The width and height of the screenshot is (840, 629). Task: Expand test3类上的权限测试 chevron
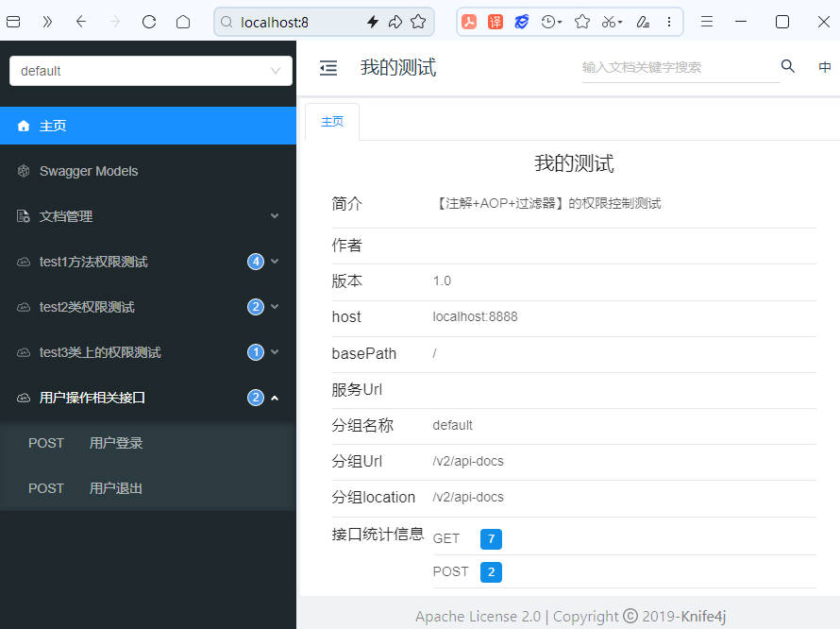[275, 352]
